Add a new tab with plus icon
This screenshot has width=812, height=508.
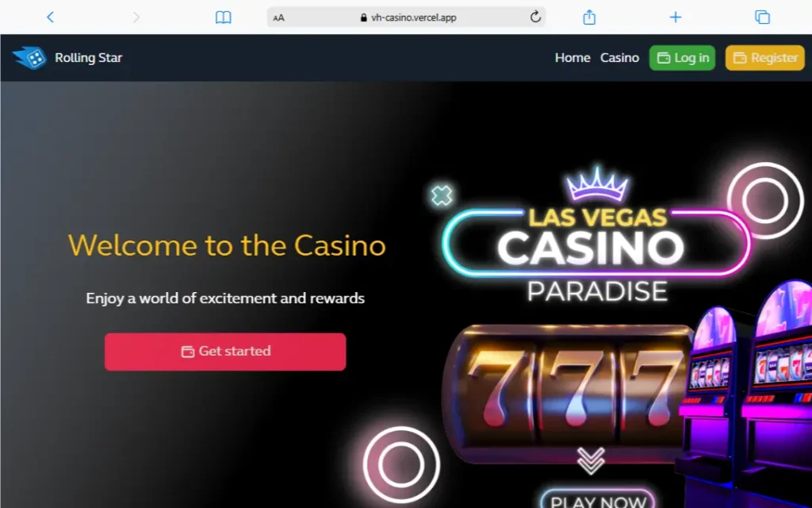click(x=676, y=17)
